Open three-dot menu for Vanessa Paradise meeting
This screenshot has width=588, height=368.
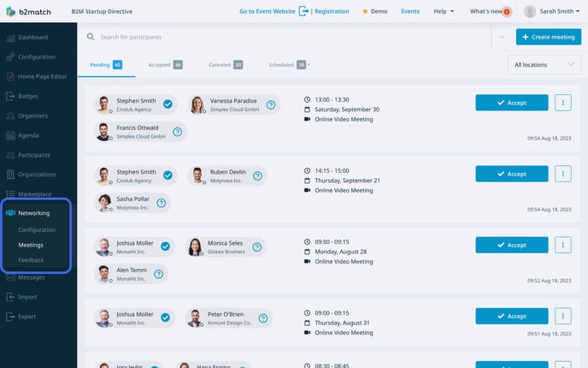coord(562,103)
